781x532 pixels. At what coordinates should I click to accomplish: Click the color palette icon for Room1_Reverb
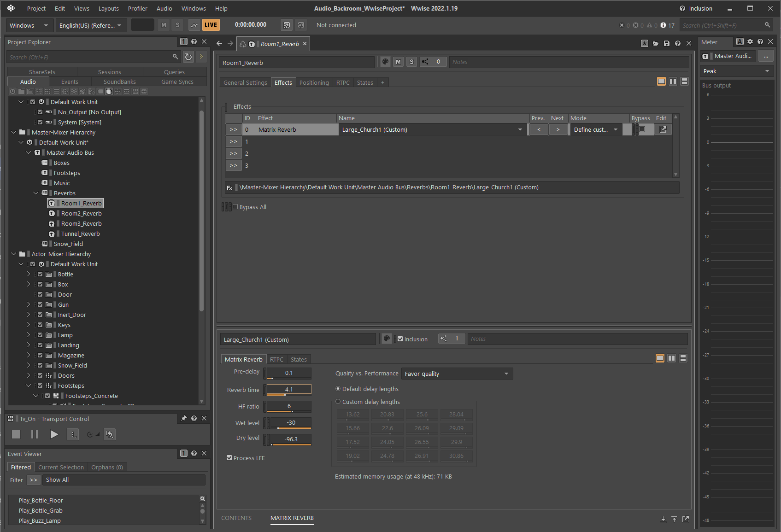pyautogui.click(x=386, y=62)
